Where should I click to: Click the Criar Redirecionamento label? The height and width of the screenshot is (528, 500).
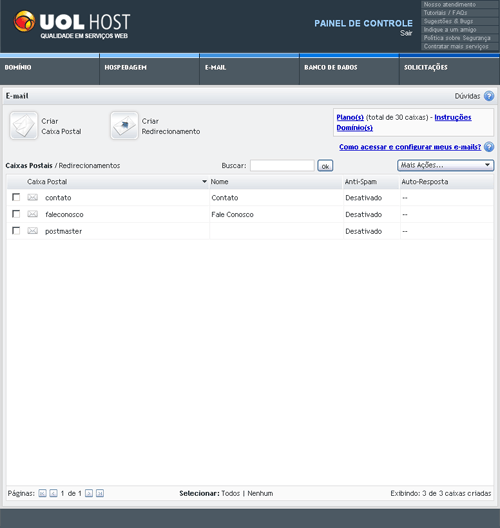coord(171,126)
